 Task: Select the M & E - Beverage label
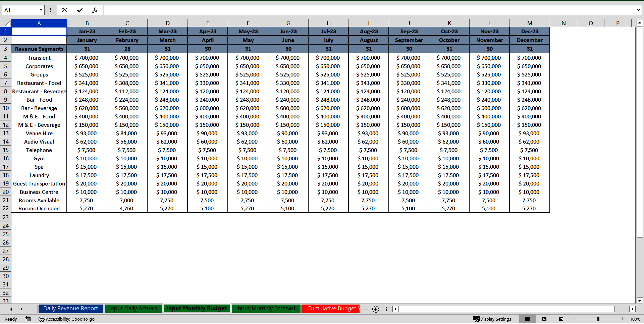click(x=39, y=125)
